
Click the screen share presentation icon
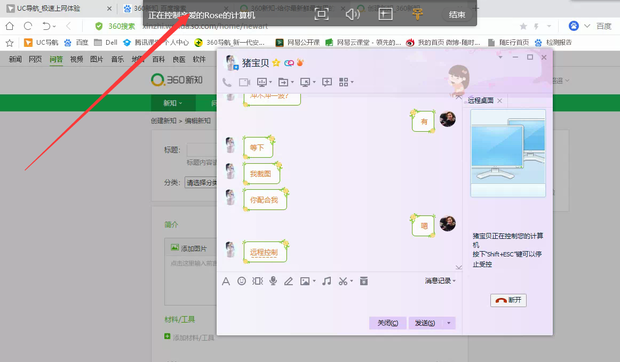262,82
